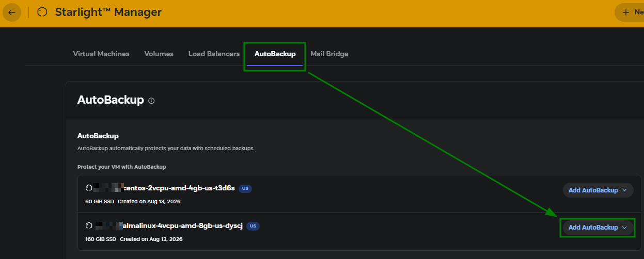Image resolution: width=644 pixels, height=259 pixels.
Task: Click 'Protect your VM with AutoBackup' label
Action: pos(121,167)
